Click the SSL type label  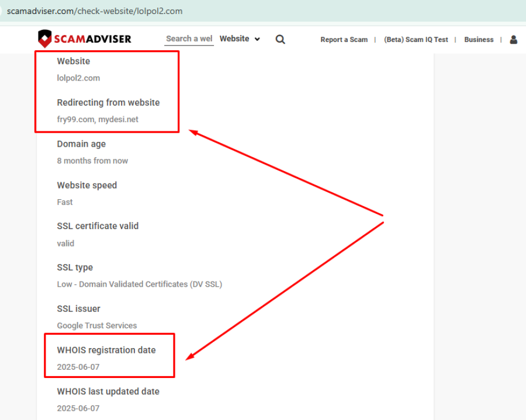pyautogui.click(x=75, y=268)
